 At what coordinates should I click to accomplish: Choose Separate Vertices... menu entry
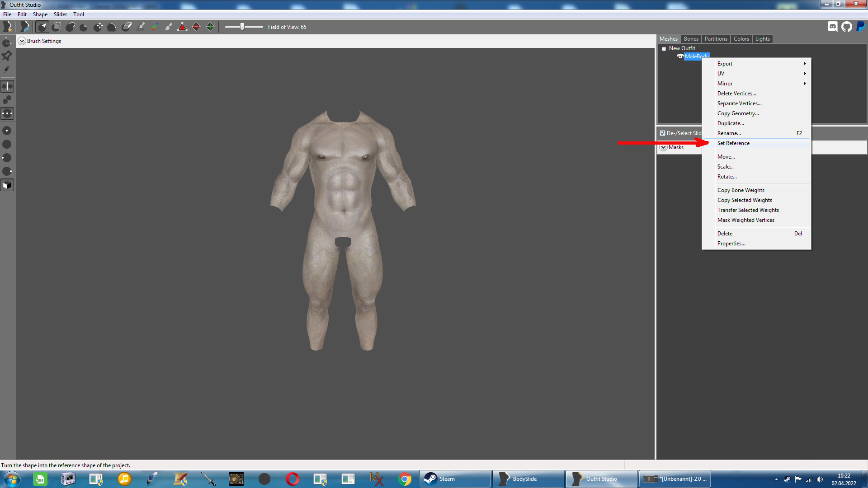click(756, 103)
